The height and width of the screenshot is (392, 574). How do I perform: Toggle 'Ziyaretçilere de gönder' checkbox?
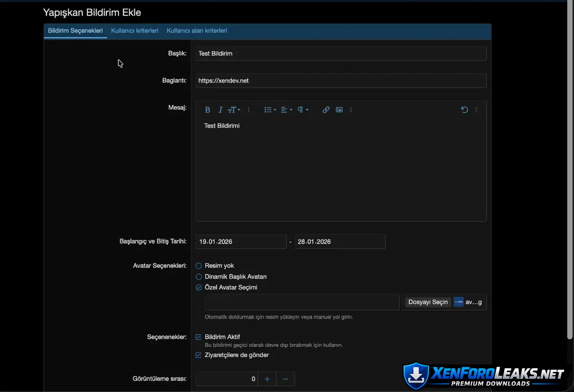tap(199, 355)
